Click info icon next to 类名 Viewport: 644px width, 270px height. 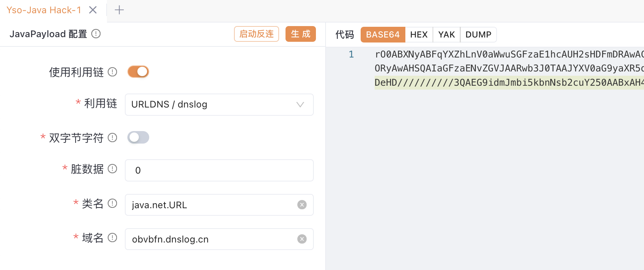112,203
